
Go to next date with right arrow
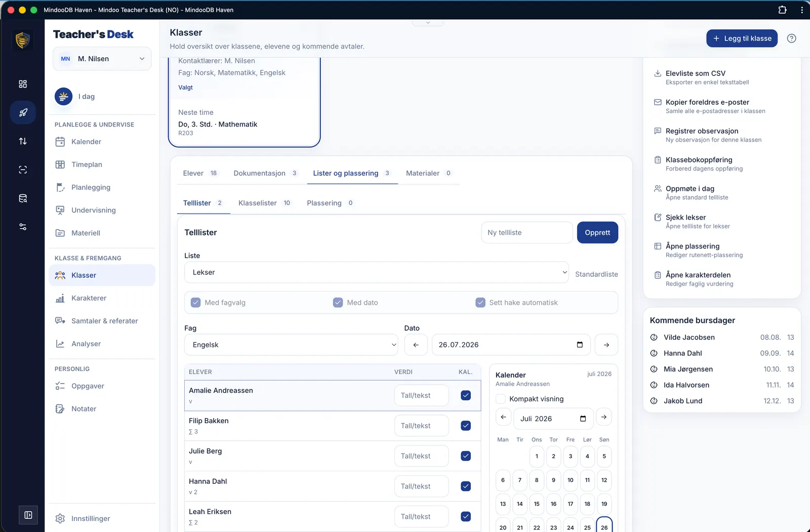(606, 345)
